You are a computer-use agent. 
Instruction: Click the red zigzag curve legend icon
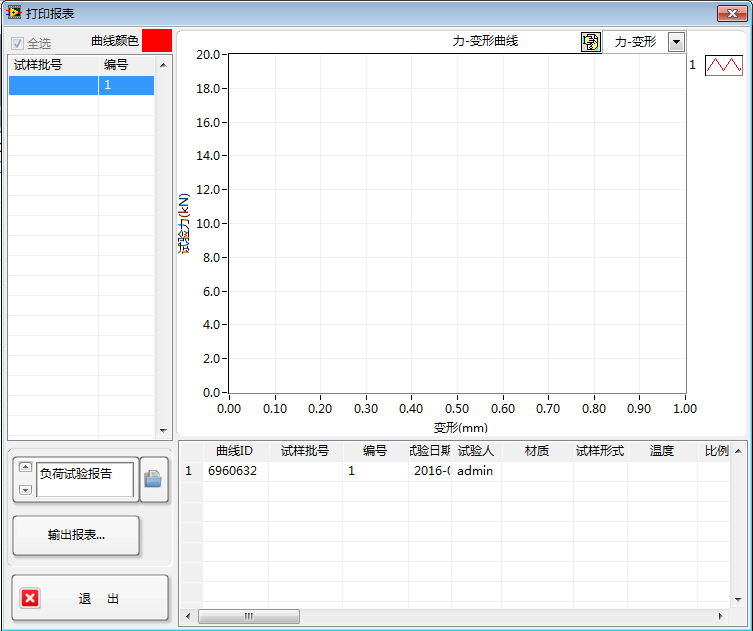pyautogui.click(x=723, y=65)
